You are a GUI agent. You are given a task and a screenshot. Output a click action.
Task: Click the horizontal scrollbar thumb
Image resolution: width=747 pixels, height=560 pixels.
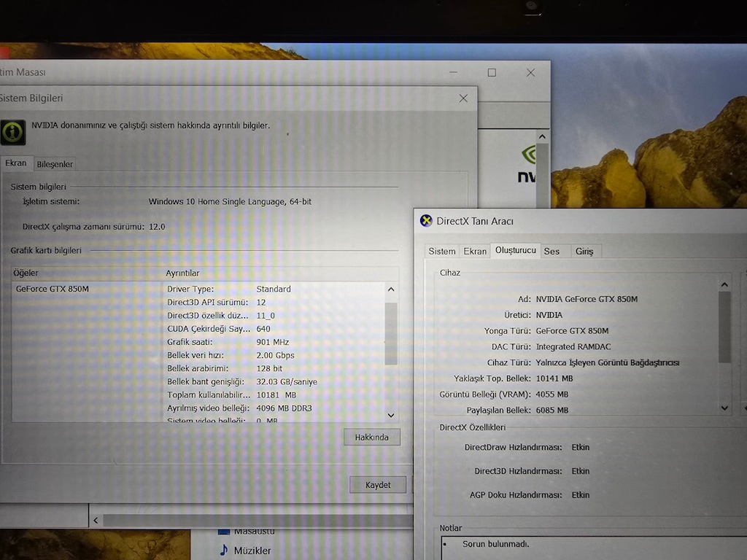tap(258, 520)
